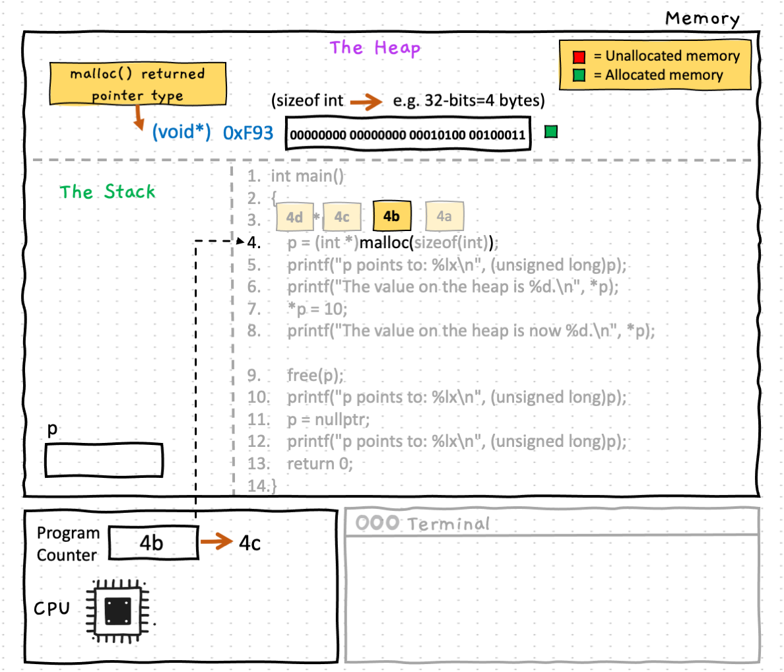Click code line 9 free(p);
Viewport: 784px width, 672px height.
click(x=296, y=376)
